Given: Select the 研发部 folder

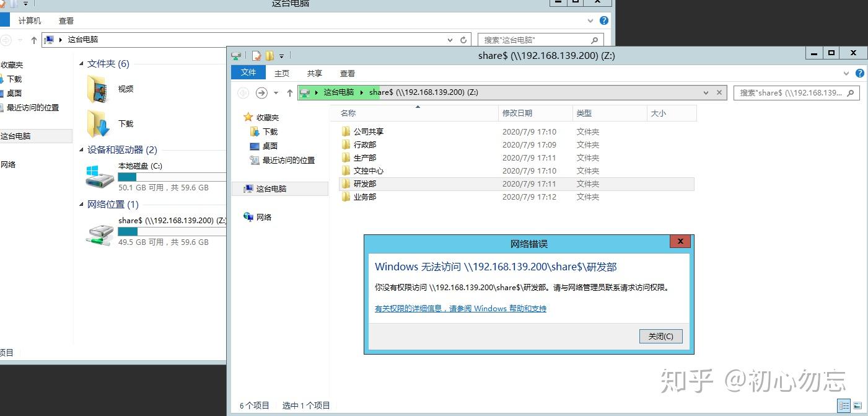Looking at the screenshot, I should (517, 184).
